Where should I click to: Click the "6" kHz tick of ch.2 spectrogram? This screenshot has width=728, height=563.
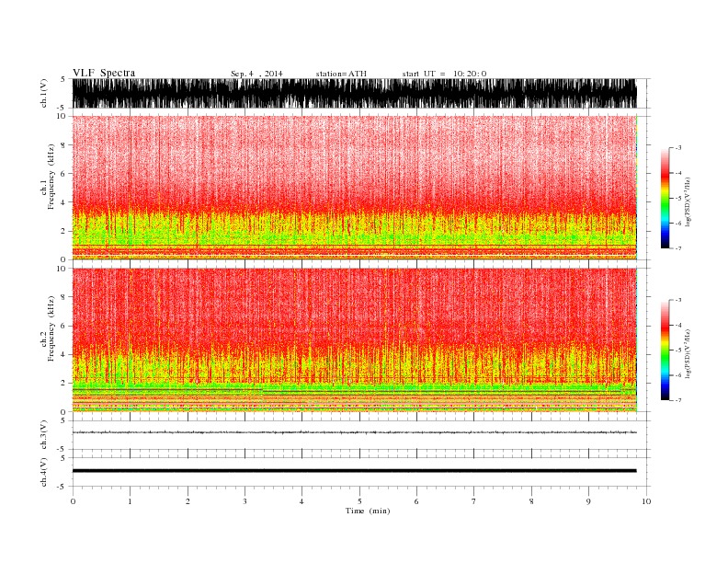(x=63, y=326)
